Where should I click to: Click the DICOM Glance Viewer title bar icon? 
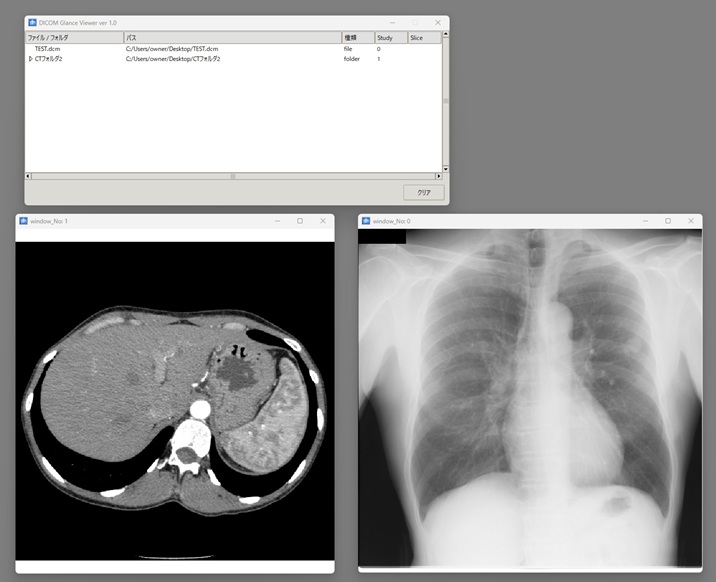(32, 22)
